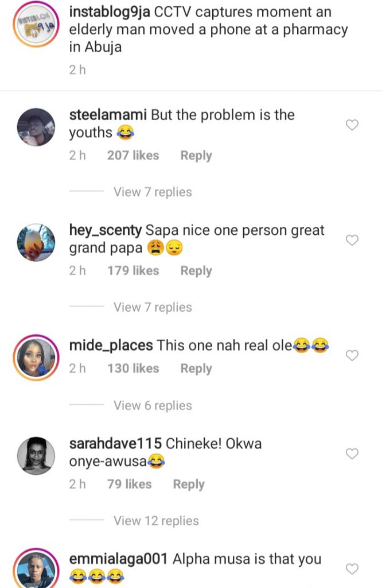
Task: Like emmialaga001's Alpha musa comment
Action: pos(352,568)
